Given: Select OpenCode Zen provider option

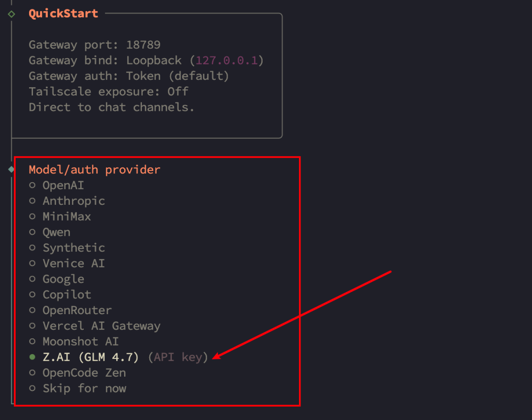Looking at the screenshot, I should tap(84, 373).
